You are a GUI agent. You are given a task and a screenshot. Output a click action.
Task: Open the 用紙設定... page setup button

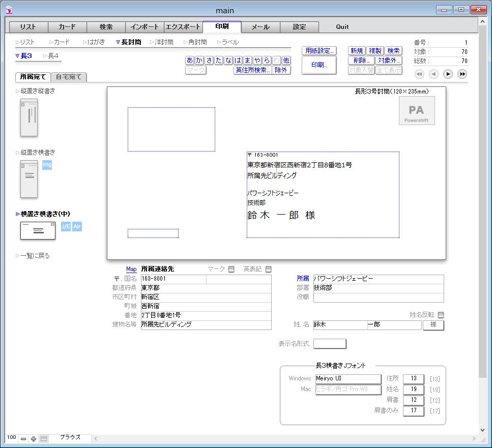pyautogui.click(x=319, y=51)
